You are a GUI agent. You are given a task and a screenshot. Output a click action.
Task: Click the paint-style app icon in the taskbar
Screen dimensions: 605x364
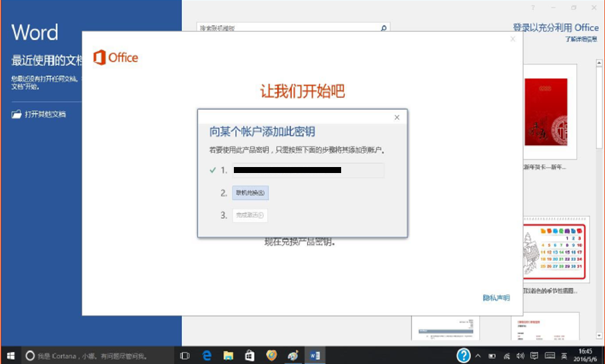[293, 355]
